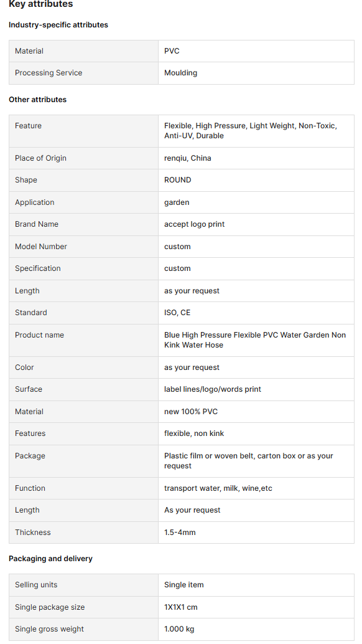Click the Package row description
The width and height of the screenshot is (362, 644).
pos(248,461)
